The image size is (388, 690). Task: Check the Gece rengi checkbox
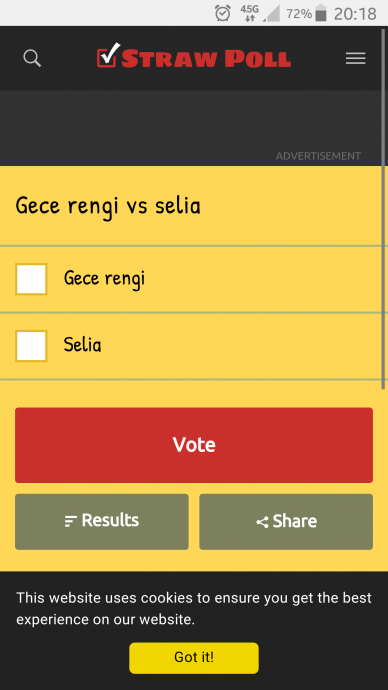[x=31, y=279]
